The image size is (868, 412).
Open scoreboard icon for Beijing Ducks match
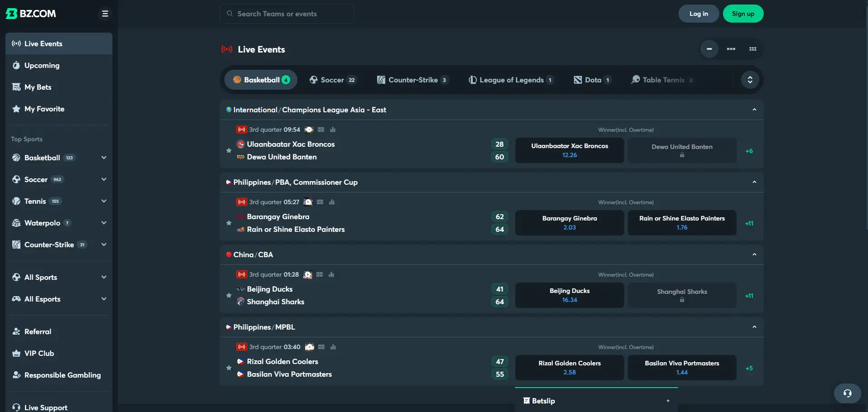point(320,275)
